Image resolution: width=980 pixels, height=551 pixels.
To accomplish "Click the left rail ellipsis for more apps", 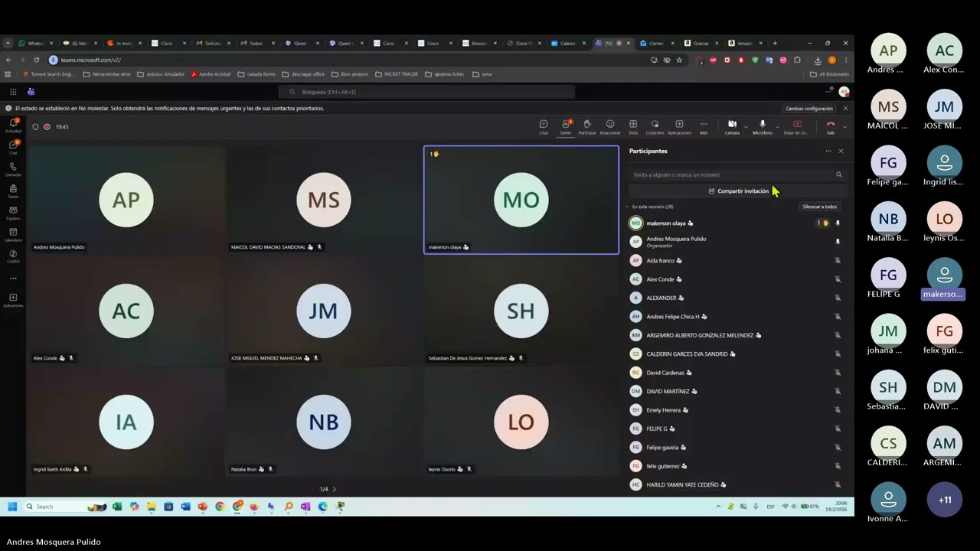I will (x=13, y=279).
